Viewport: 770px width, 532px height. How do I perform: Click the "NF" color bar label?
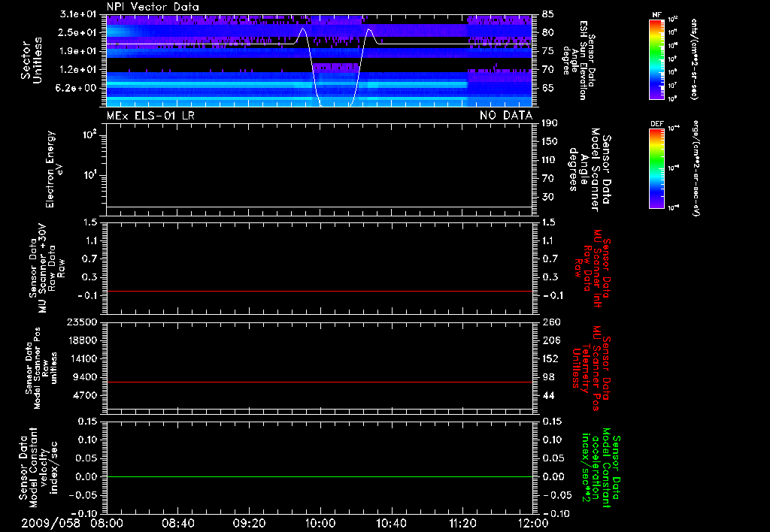coord(656,15)
